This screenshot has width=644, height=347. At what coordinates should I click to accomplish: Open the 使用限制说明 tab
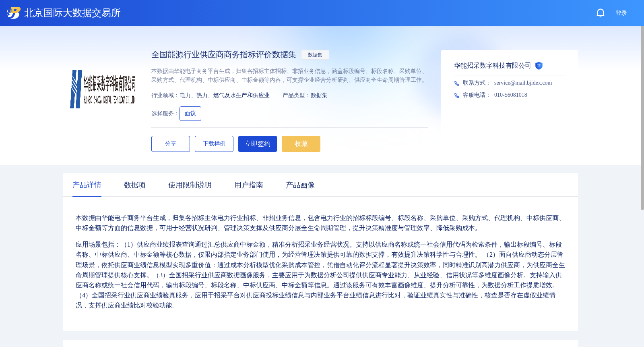click(190, 185)
